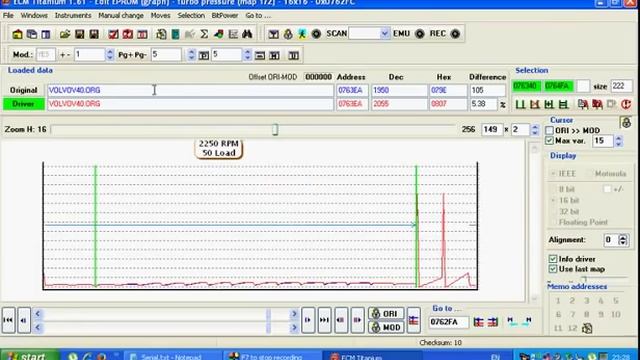Open the Moves menu
Screen dimensions: 640x360
pyautogui.click(x=160, y=16)
